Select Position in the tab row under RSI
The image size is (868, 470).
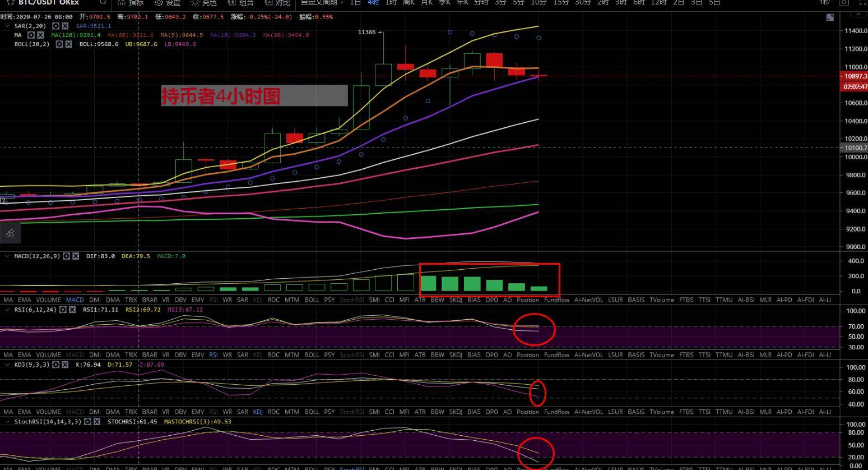tap(527, 355)
